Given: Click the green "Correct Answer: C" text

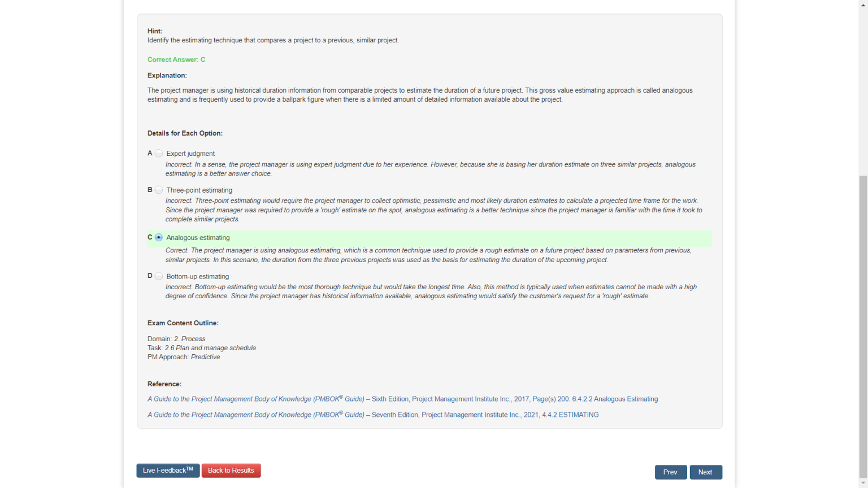Looking at the screenshot, I should [x=176, y=60].
